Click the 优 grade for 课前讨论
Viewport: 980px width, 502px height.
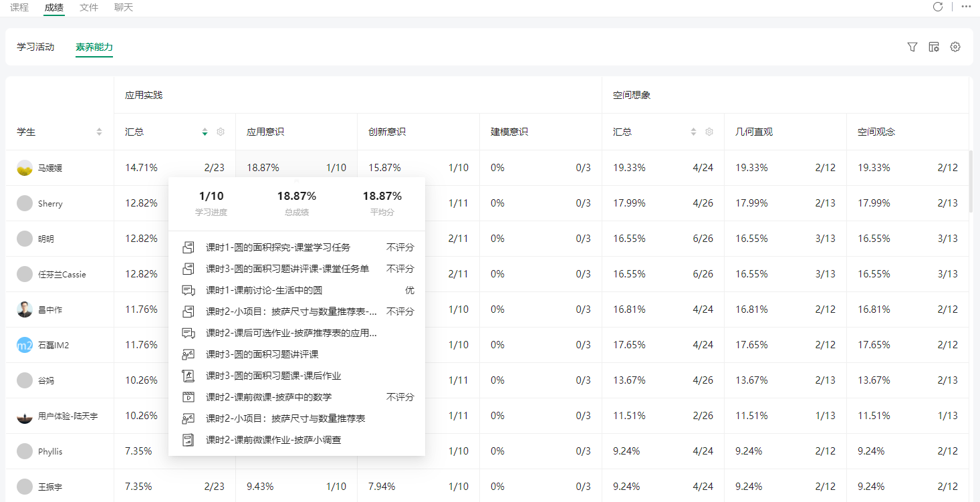coord(410,290)
